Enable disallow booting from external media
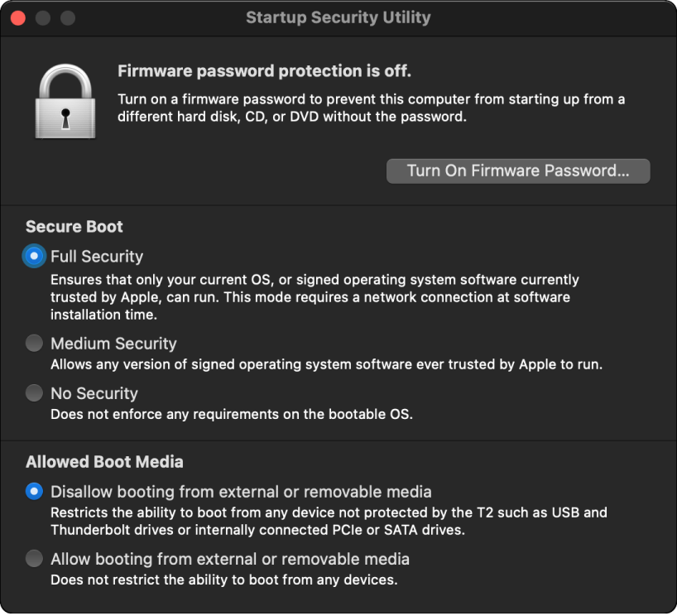The image size is (677, 616). pyautogui.click(x=34, y=491)
